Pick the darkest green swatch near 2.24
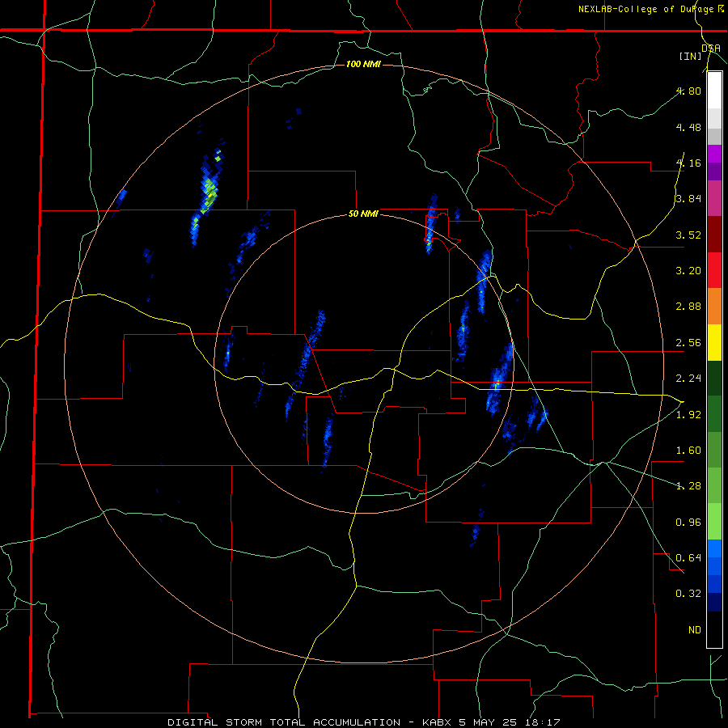The width and height of the screenshot is (728, 728). pos(714,378)
